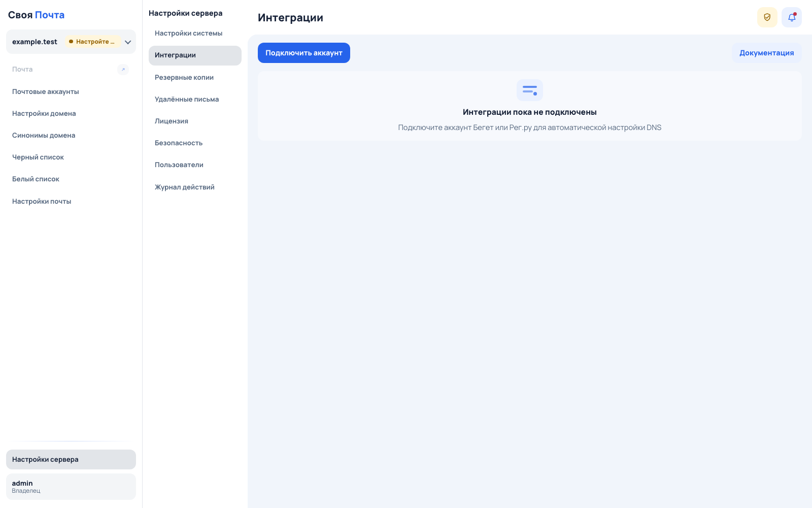
Task: Click the Настройте status badge
Action: (x=92, y=42)
